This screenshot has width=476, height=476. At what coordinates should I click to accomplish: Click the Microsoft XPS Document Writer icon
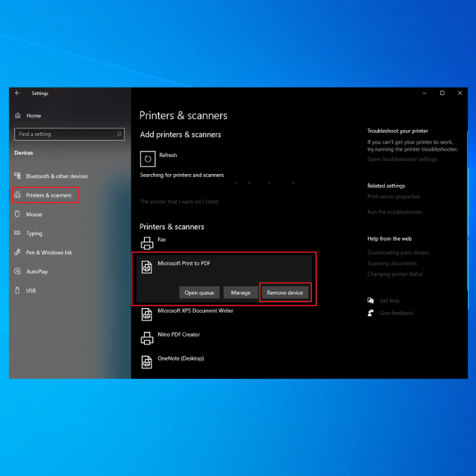tap(147, 314)
